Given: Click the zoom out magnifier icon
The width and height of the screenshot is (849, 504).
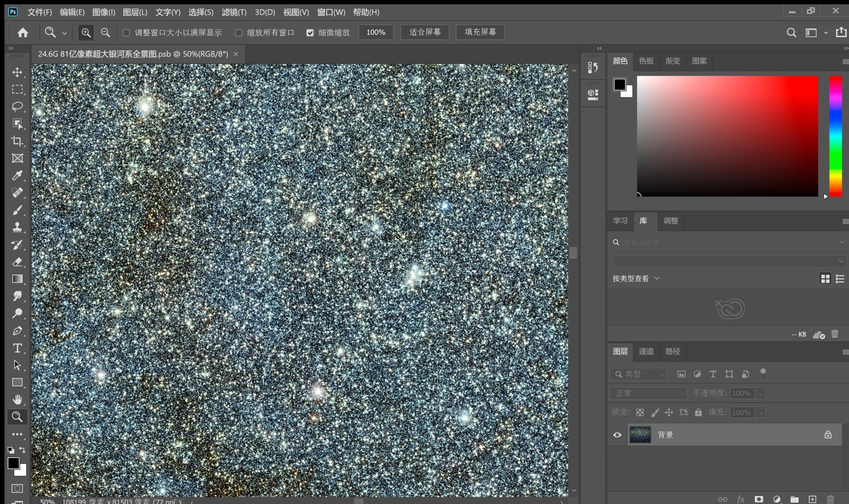Looking at the screenshot, I should click(105, 32).
